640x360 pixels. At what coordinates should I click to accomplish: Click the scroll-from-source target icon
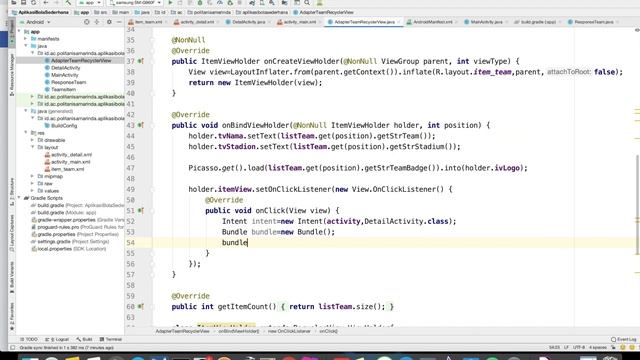pyautogui.click(x=87, y=22)
